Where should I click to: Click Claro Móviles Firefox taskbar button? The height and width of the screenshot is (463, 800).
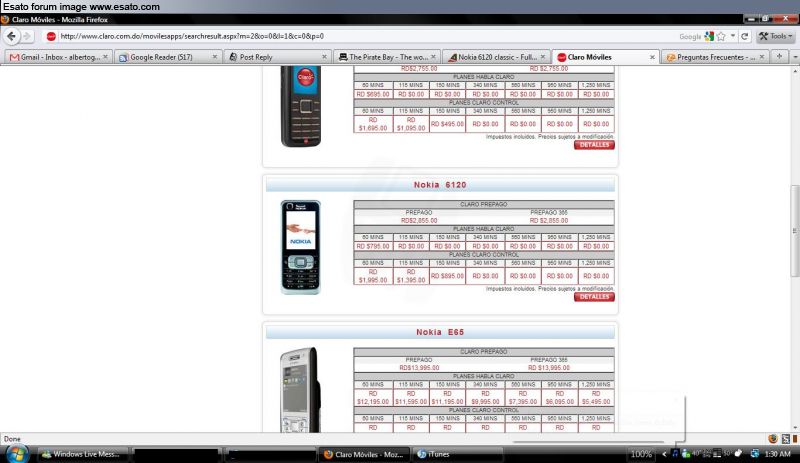point(365,454)
